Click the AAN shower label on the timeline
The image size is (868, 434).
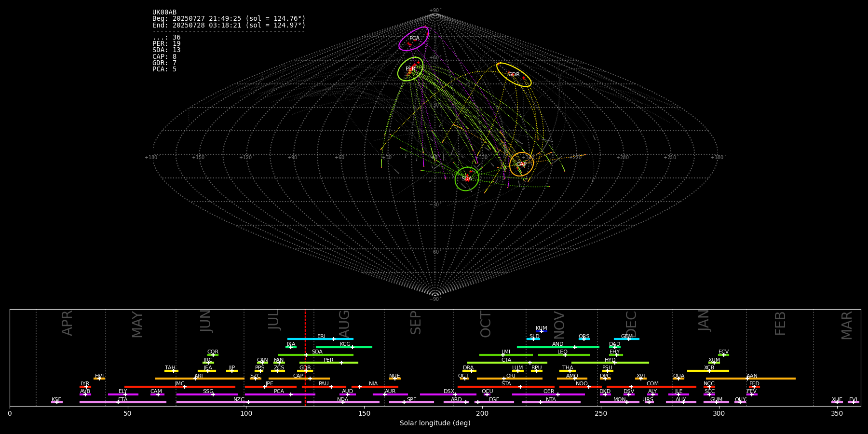(x=752, y=376)
